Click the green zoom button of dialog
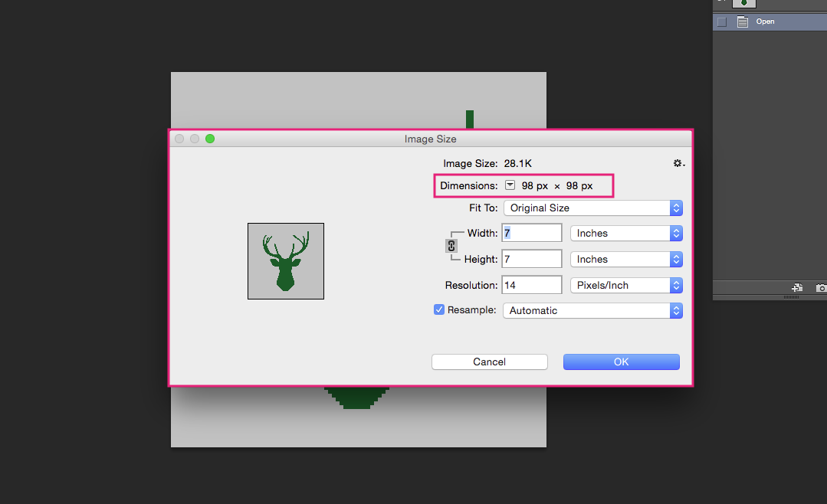This screenshot has height=504, width=827. (x=210, y=139)
